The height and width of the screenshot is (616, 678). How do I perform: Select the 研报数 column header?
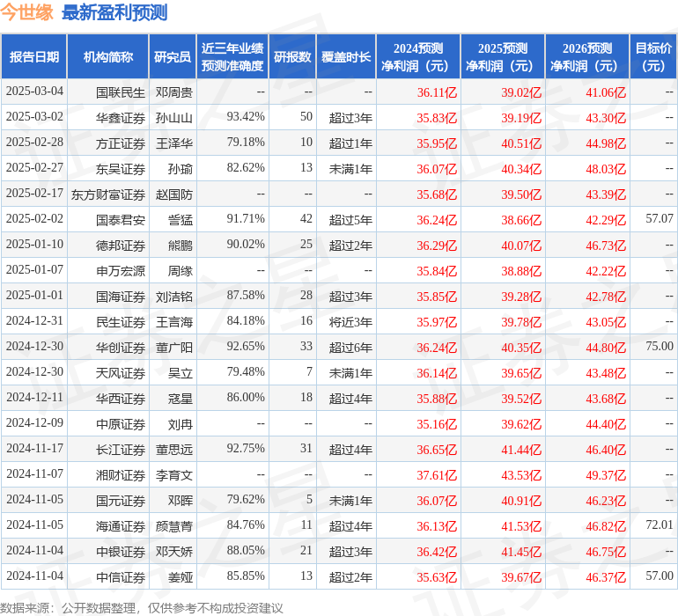point(292,56)
